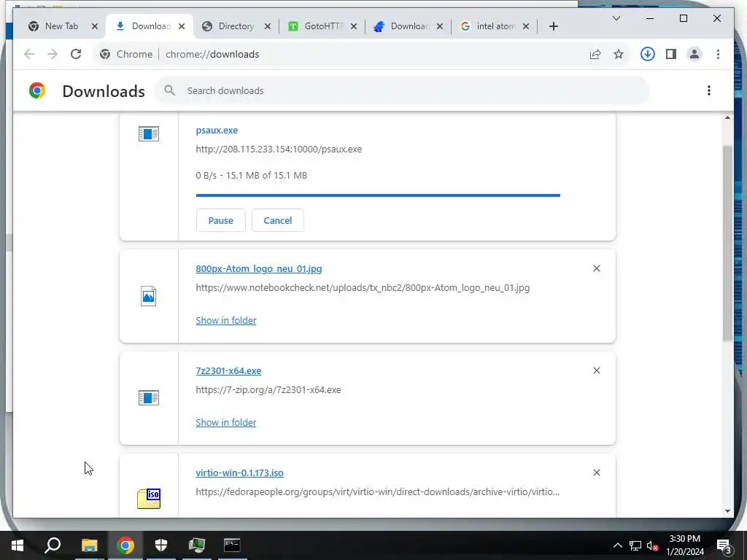747x560 pixels.
Task: Click the scrollbar up arrow
Action: click(x=727, y=117)
